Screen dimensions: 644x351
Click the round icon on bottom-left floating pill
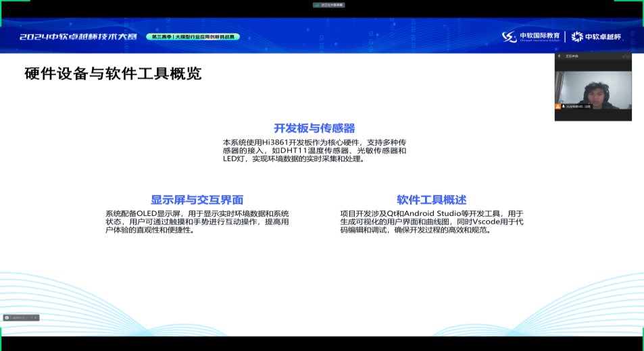tap(7, 317)
